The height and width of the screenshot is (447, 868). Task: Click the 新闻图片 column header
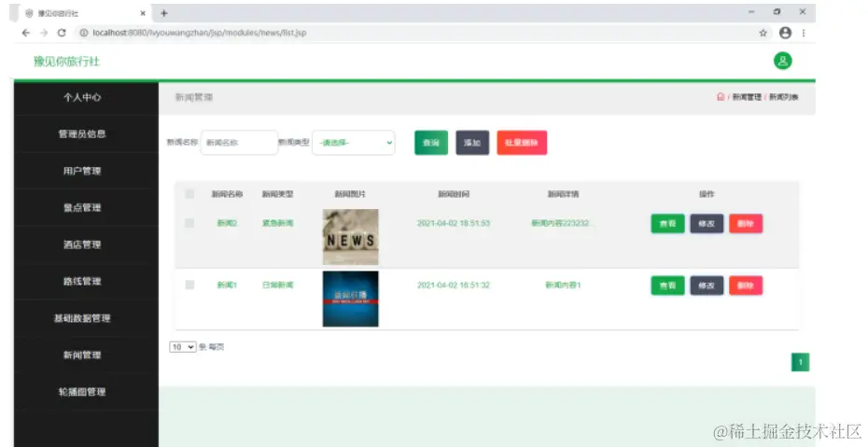click(350, 193)
